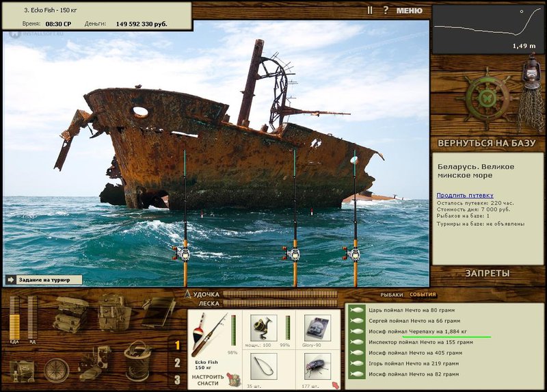Expand the Задание на турнир panel
547x392 pixels.
pyautogui.click(x=44, y=280)
